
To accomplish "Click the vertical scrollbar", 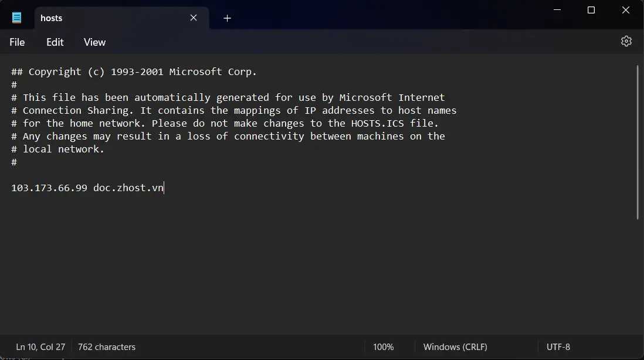I will (638, 142).
